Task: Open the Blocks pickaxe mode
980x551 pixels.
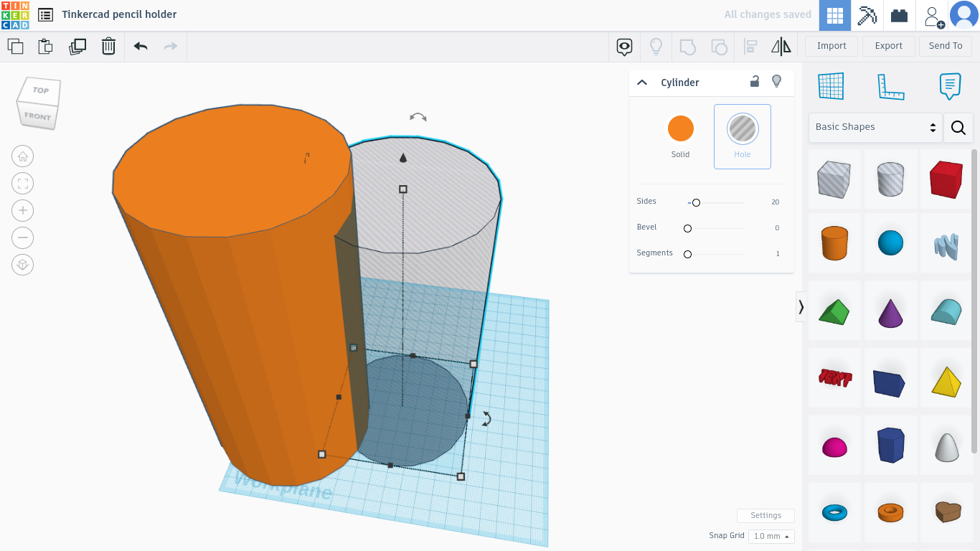Action: coord(867,15)
